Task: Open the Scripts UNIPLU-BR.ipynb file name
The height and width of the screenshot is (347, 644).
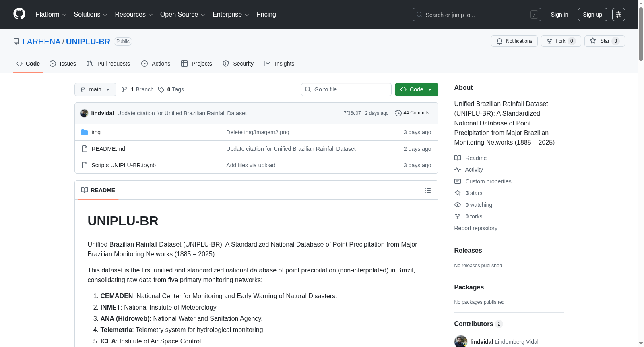Action: click(x=124, y=165)
